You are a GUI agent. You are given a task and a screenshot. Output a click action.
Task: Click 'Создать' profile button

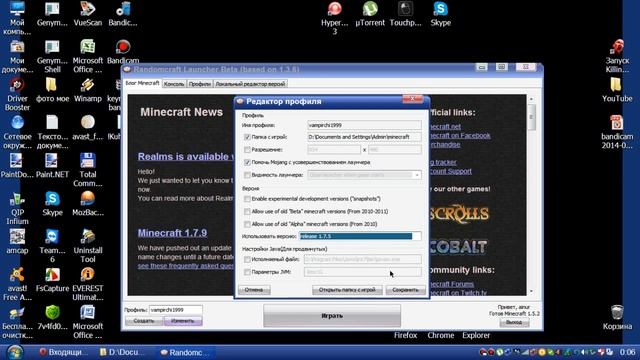point(144,321)
